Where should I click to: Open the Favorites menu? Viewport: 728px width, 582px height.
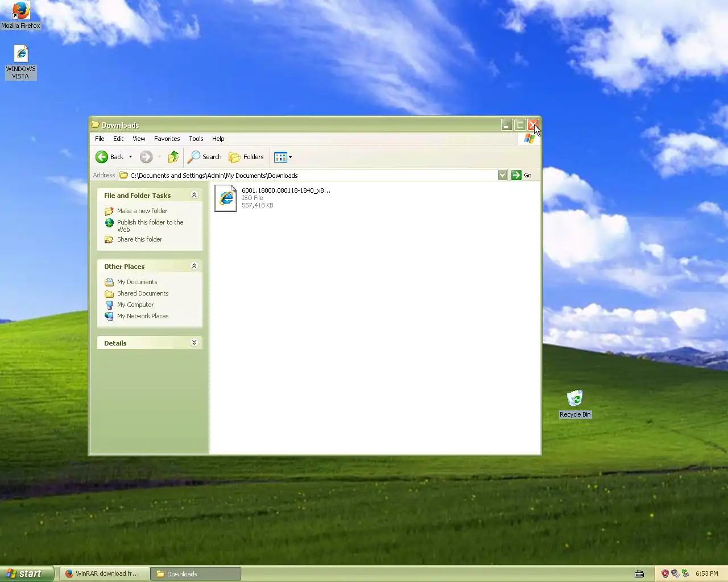[167, 139]
